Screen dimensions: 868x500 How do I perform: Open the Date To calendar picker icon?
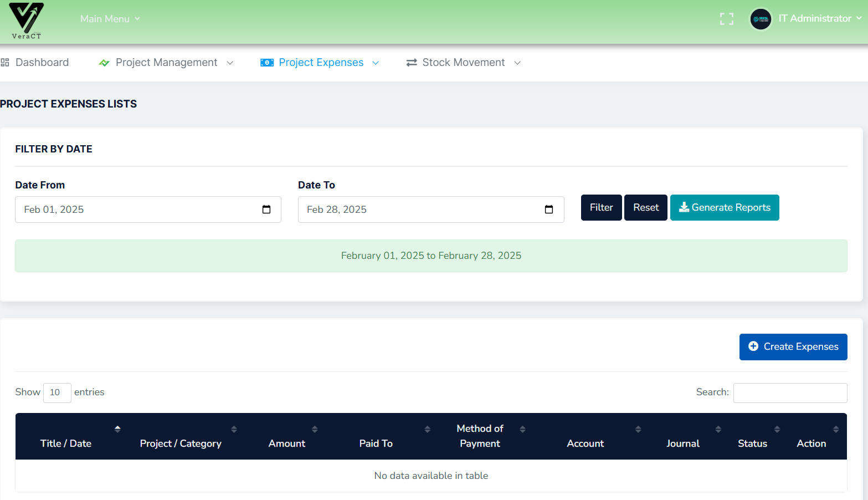[x=549, y=210]
